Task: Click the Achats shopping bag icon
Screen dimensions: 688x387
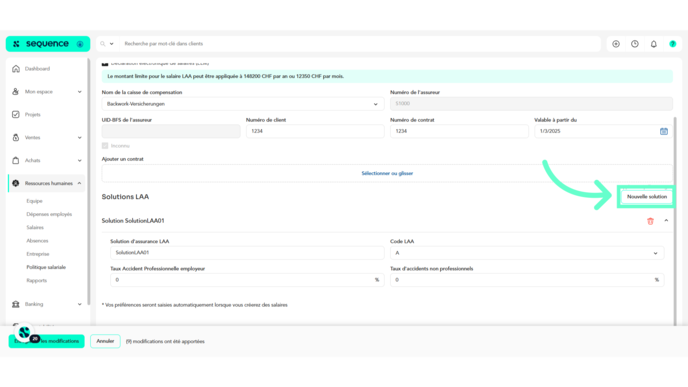Action: (16, 160)
